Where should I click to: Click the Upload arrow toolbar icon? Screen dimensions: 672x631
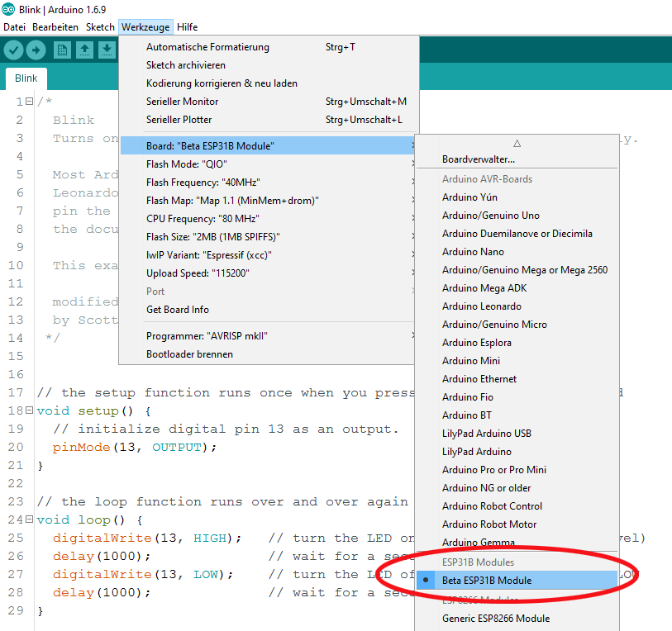tap(36, 50)
